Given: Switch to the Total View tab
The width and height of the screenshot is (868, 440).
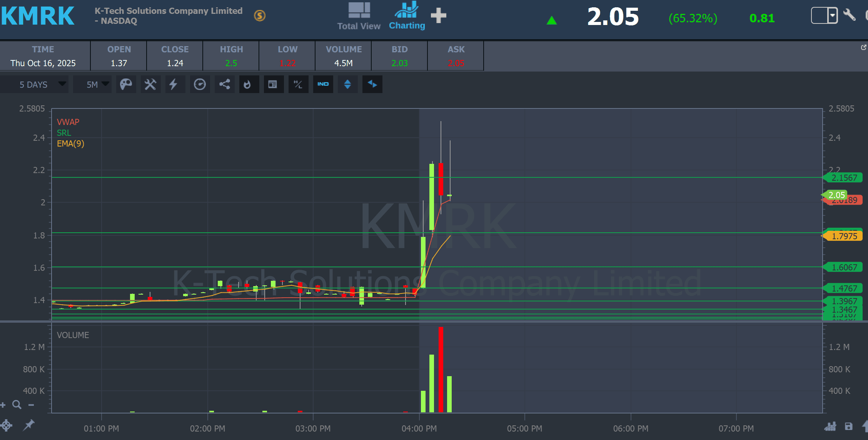Looking at the screenshot, I should coord(359,17).
